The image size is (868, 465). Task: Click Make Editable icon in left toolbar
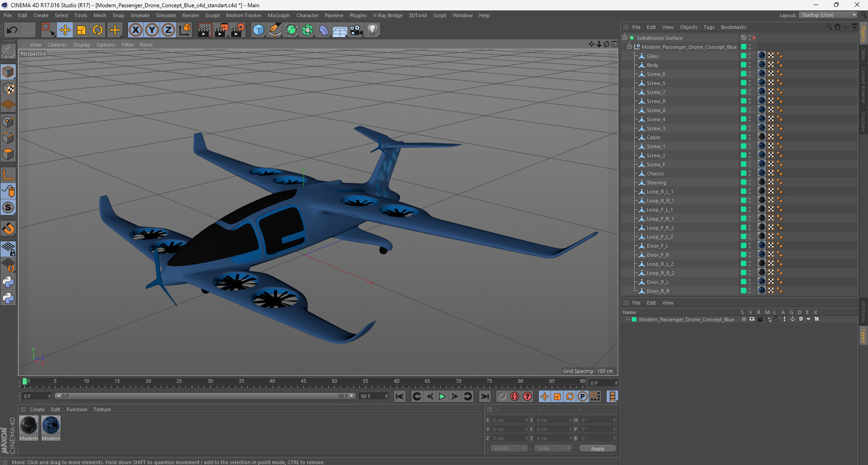click(8, 52)
